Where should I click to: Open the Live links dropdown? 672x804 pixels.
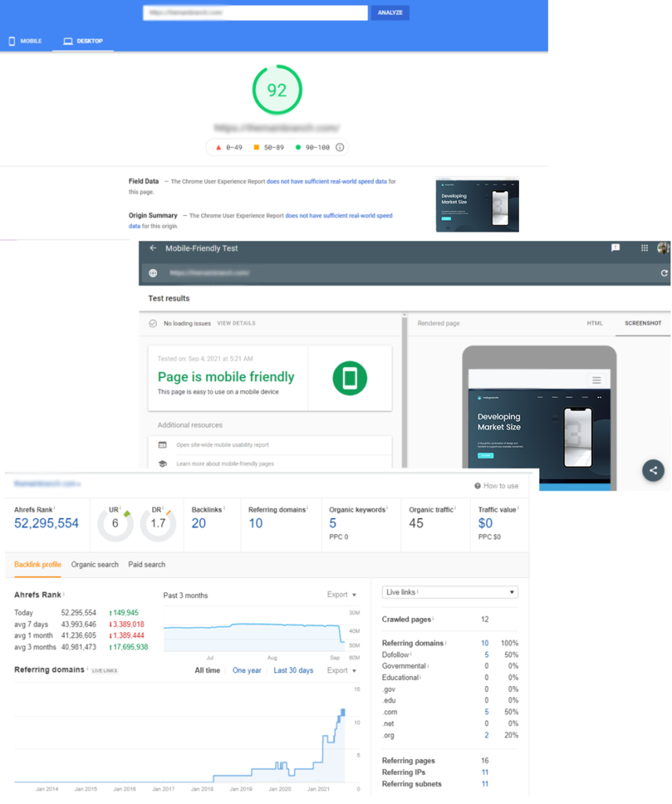pos(449,592)
